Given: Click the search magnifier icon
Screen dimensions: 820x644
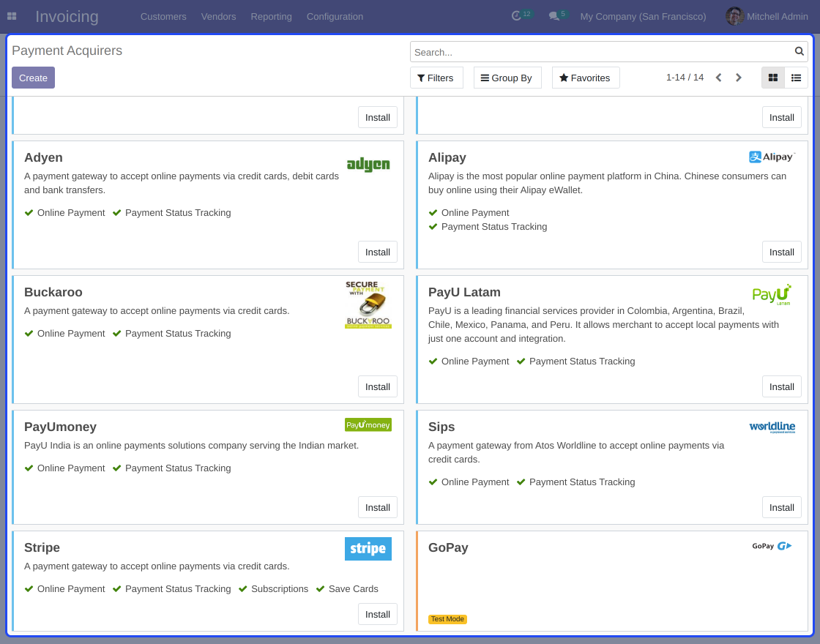Looking at the screenshot, I should [x=799, y=51].
